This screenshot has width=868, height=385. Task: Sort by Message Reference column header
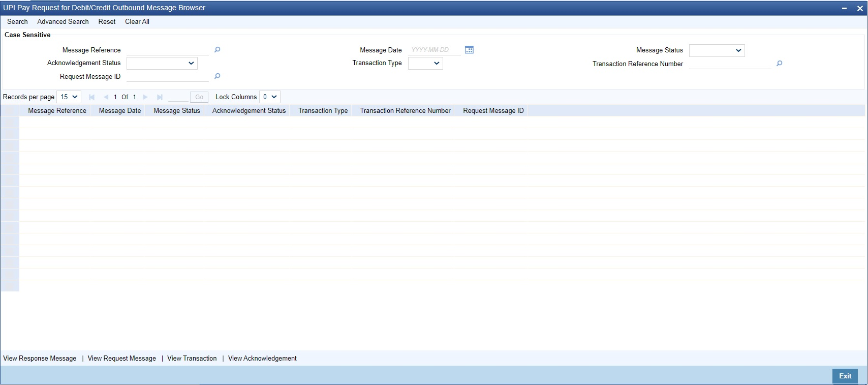click(x=57, y=110)
